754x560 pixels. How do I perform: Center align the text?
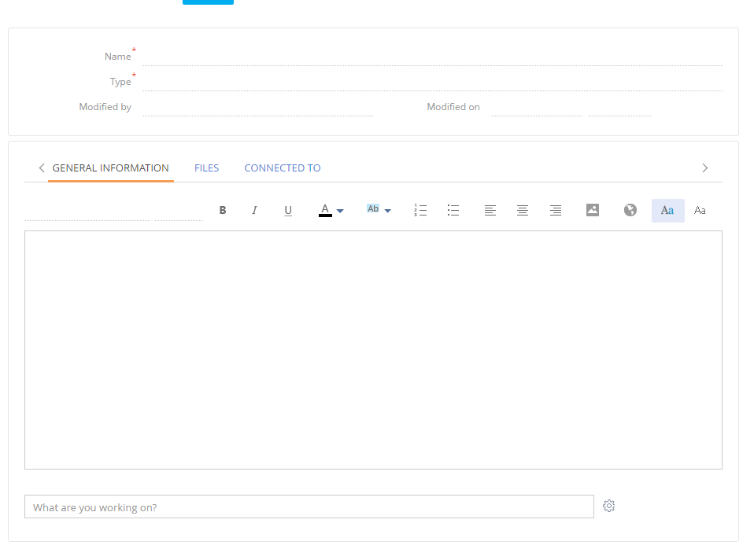[x=523, y=211]
